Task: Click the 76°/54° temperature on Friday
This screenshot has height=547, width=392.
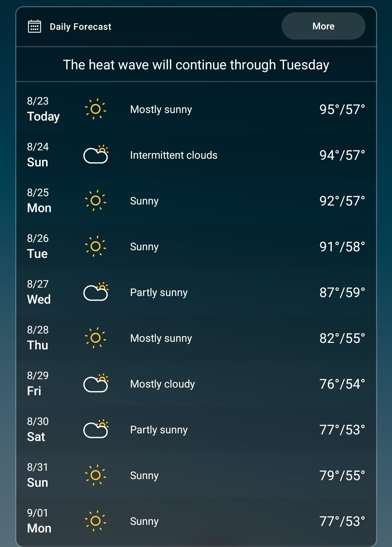Action: (342, 384)
